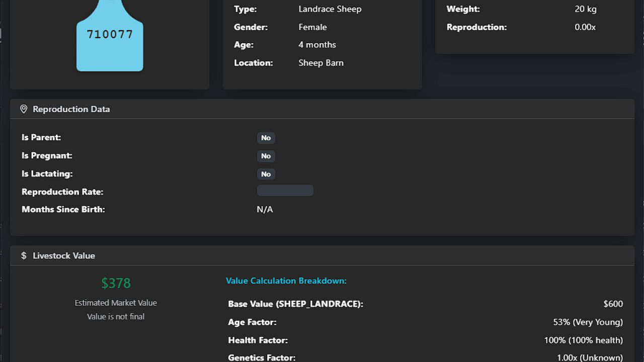This screenshot has width=644, height=362.
Task: Select the Livestock Value section header
Action: click(64, 255)
